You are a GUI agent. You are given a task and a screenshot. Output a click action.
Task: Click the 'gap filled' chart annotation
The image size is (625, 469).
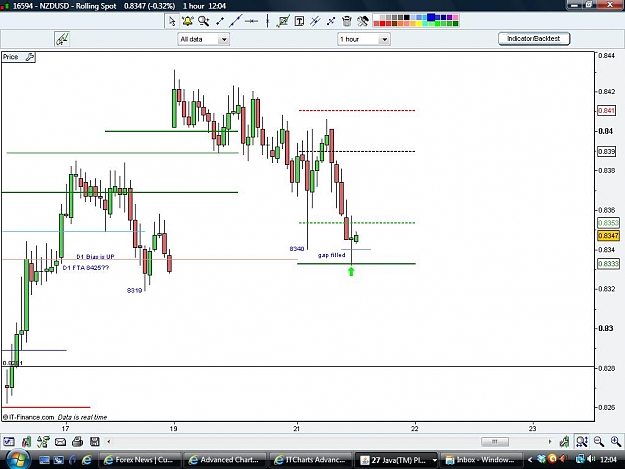332,255
